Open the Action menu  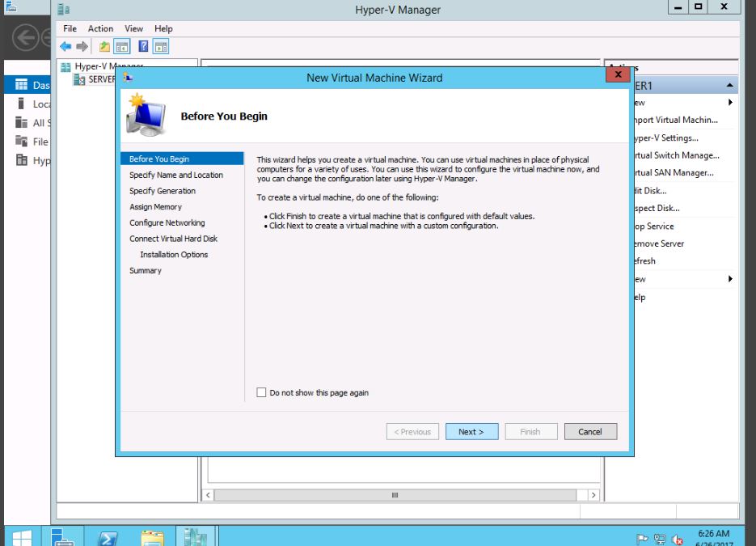(100, 28)
